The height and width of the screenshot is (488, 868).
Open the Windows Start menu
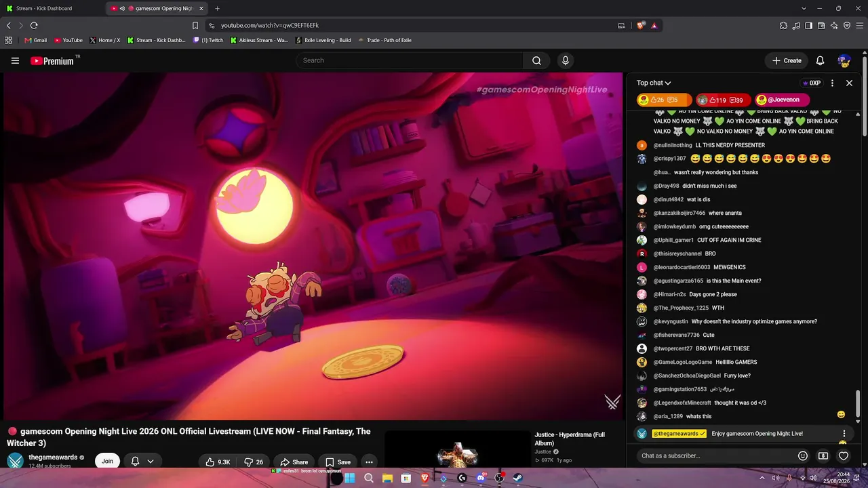(x=350, y=478)
